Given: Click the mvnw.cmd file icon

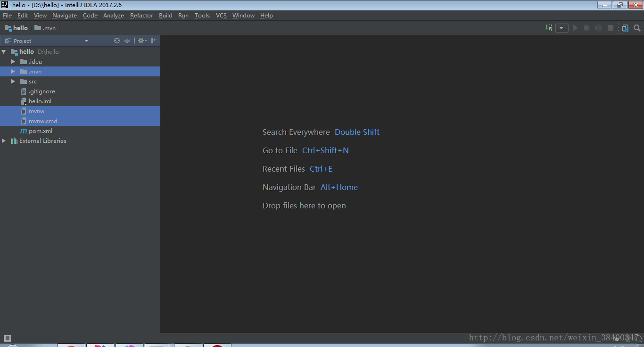Looking at the screenshot, I should point(24,121).
